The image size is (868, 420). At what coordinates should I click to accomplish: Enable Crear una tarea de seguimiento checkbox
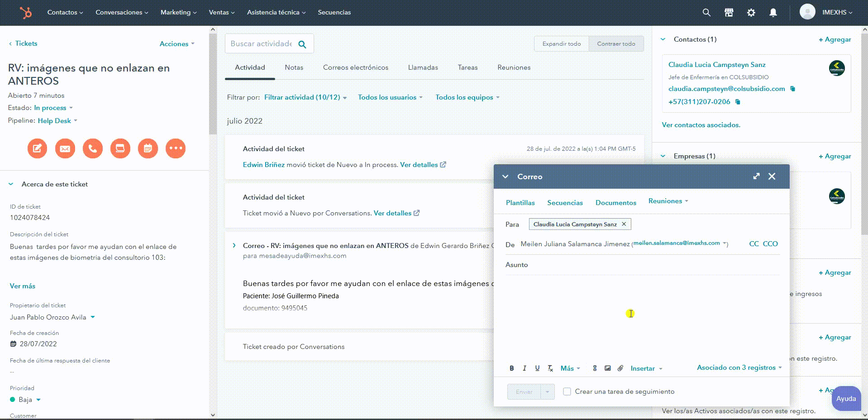pyautogui.click(x=567, y=391)
